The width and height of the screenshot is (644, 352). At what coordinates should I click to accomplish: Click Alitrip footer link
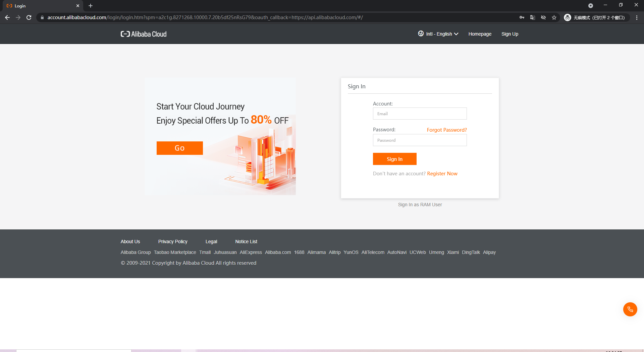click(334, 252)
